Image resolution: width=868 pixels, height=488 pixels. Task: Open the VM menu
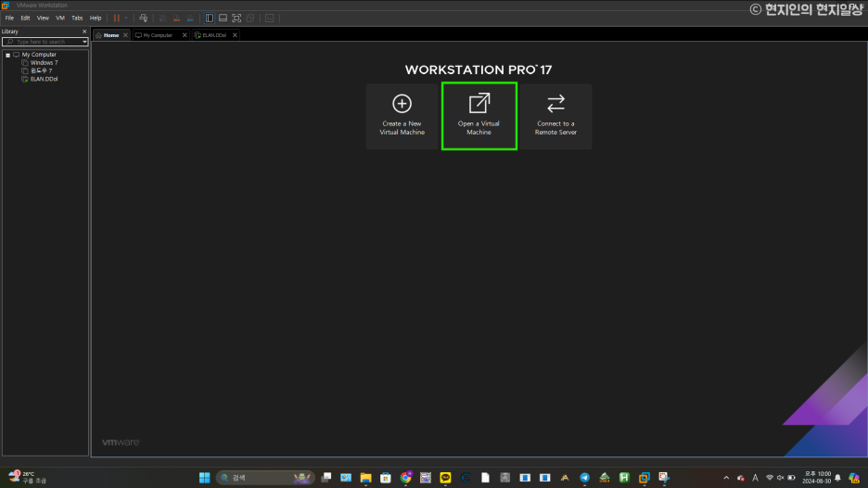click(x=60, y=18)
